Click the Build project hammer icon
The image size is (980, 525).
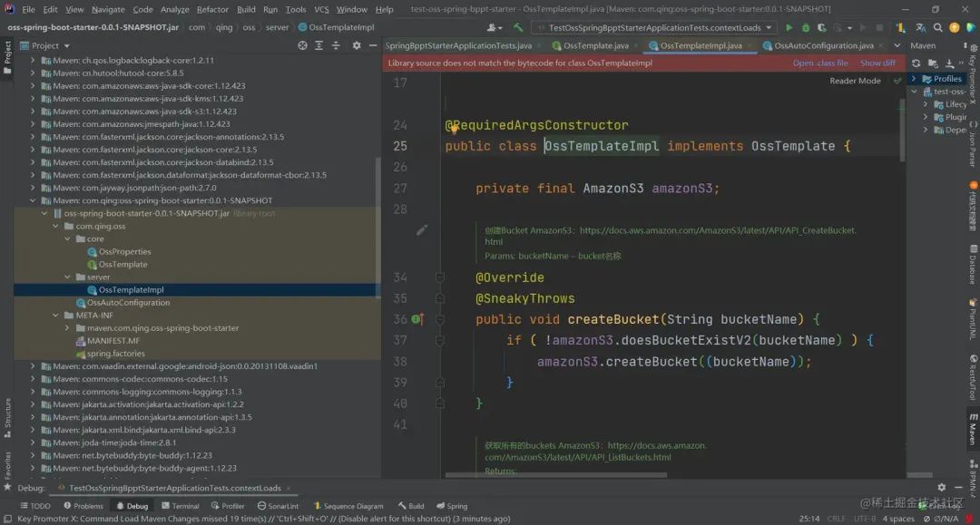click(518, 27)
